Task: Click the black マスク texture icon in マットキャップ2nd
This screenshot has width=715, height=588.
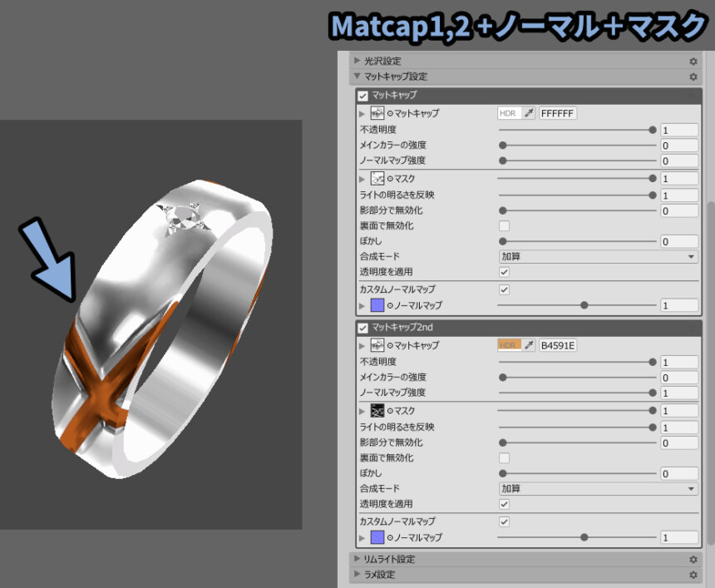Action: pos(377,411)
